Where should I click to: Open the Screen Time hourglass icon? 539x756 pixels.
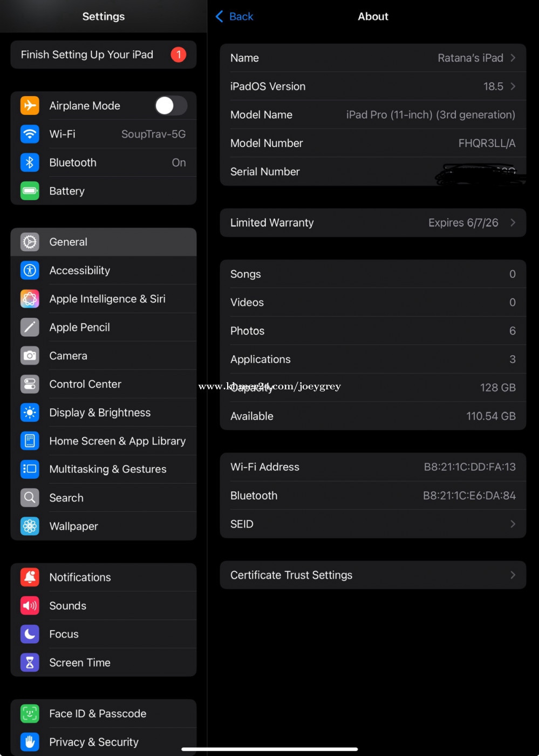click(30, 663)
